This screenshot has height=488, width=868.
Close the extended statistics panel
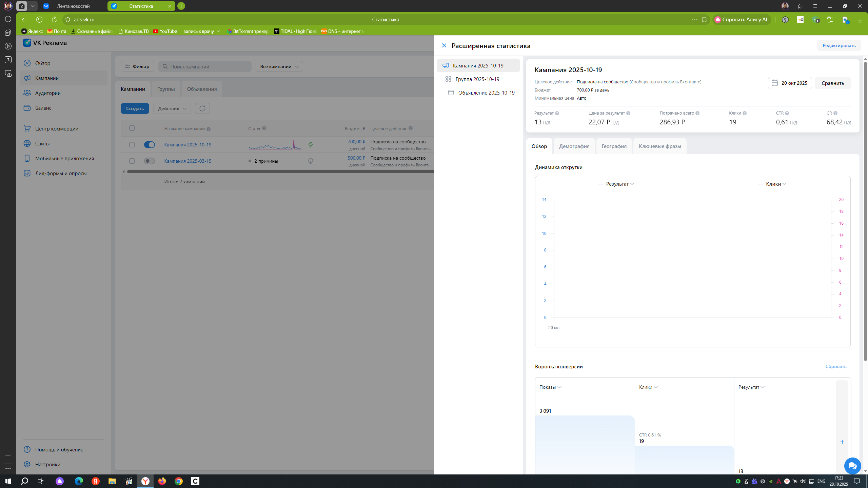(x=444, y=45)
